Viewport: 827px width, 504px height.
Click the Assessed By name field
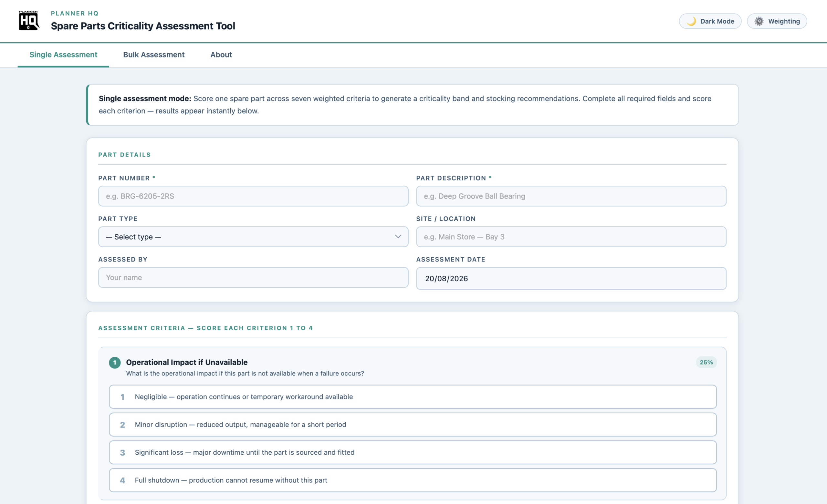pyautogui.click(x=253, y=277)
